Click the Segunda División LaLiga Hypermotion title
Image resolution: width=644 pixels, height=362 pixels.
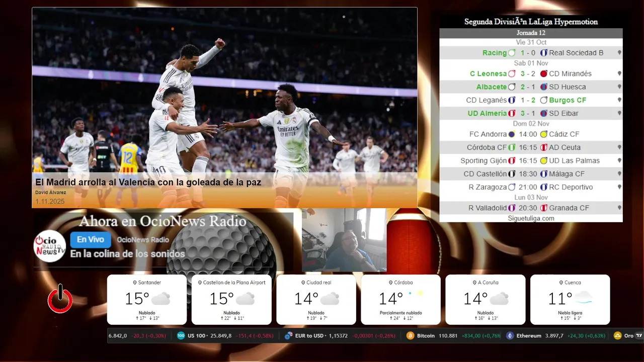(x=531, y=22)
